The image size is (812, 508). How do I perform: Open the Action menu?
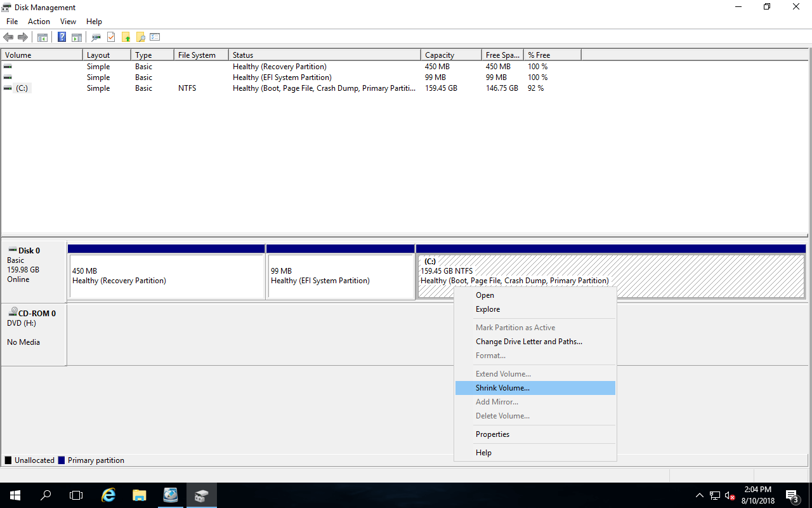tap(39, 22)
